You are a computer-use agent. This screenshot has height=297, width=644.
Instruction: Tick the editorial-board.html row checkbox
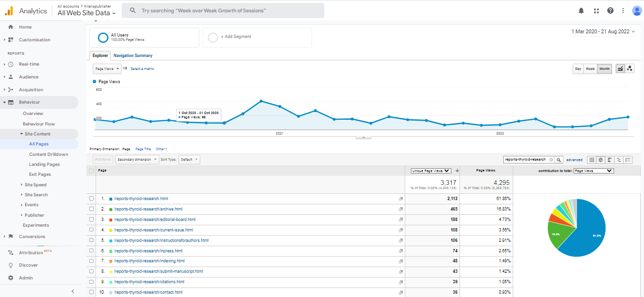click(x=91, y=220)
